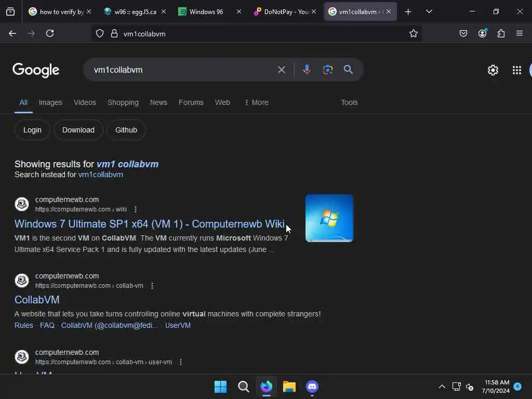This screenshot has width=532, height=399.
Task: Open File Explorer from the taskbar
Action: [x=289, y=387]
